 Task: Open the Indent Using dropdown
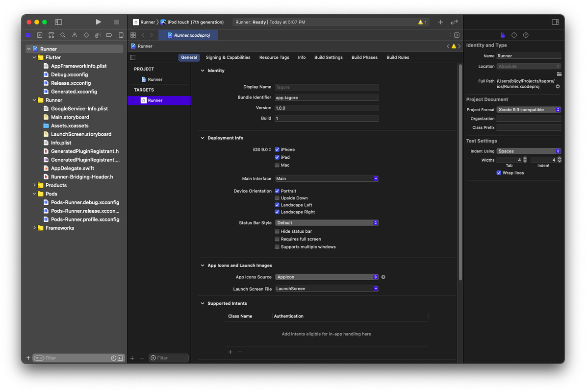(529, 151)
